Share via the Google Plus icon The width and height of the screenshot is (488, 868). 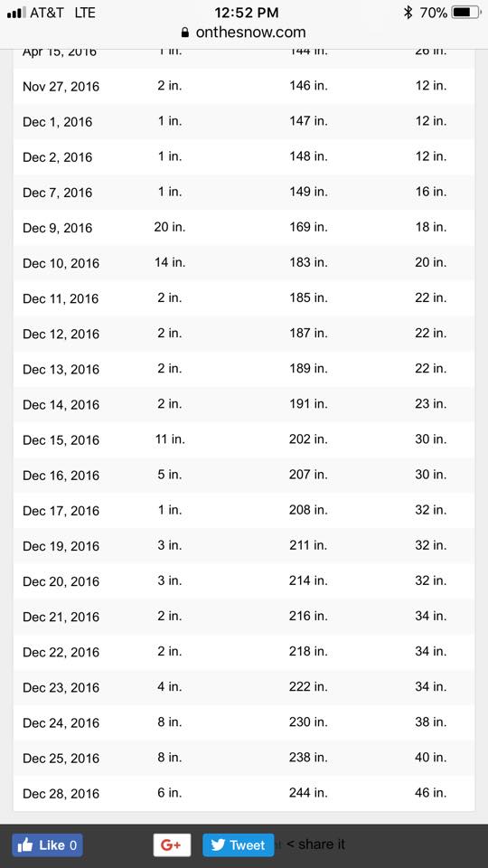click(172, 844)
